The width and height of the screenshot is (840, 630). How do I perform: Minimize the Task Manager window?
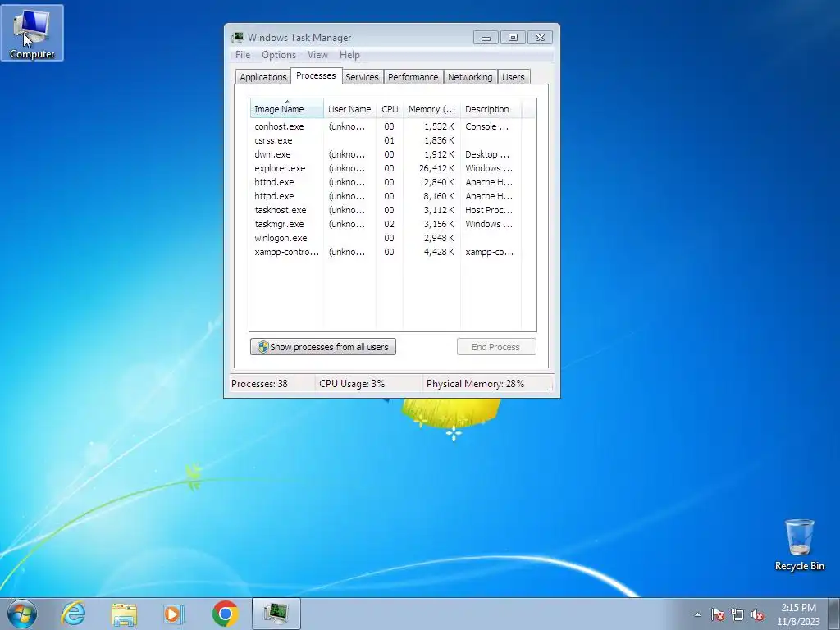click(486, 38)
